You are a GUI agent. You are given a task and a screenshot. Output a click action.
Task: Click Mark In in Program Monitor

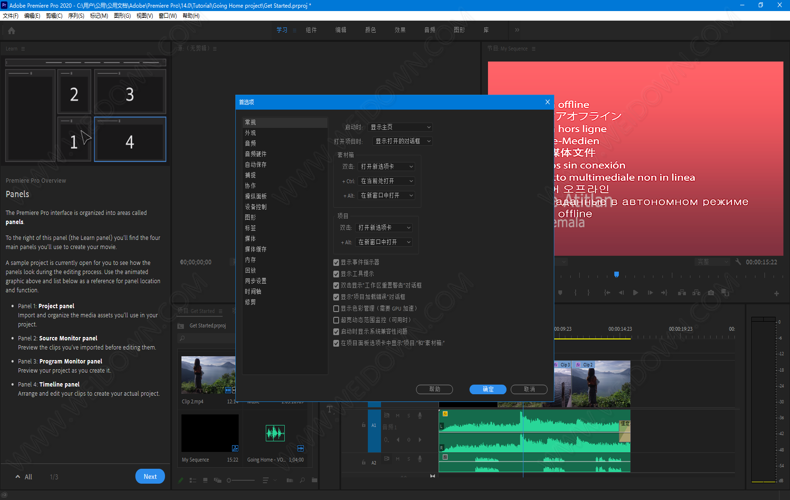pos(575,293)
